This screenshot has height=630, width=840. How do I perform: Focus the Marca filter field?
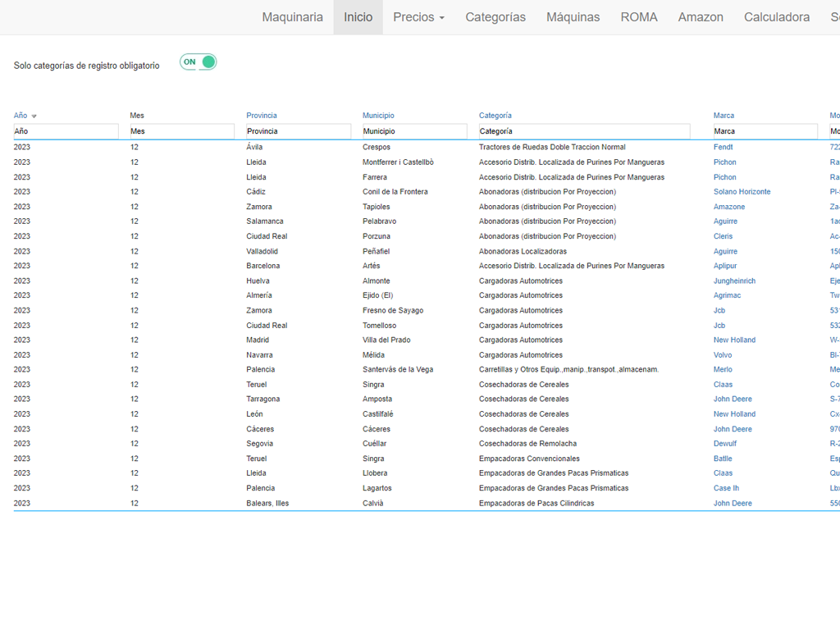pyautogui.click(x=765, y=131)
